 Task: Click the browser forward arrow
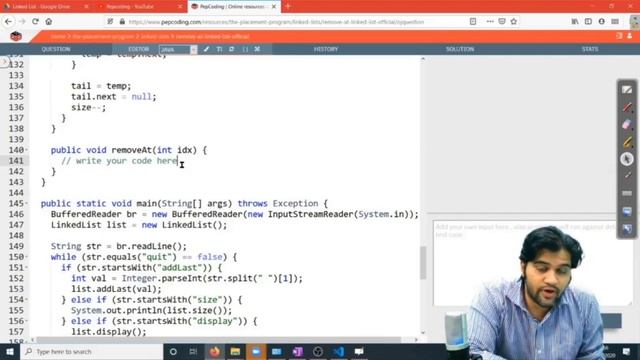click(22, 22)
